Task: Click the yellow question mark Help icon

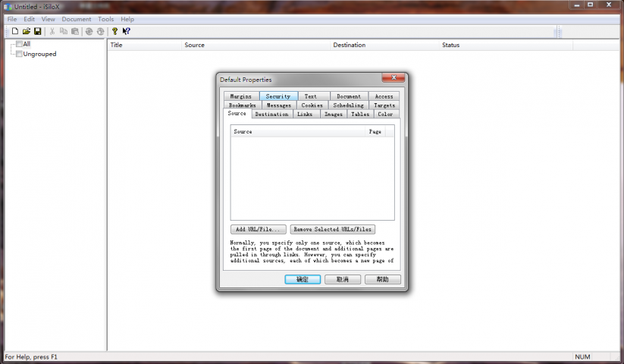Action: (x=114, y=31)
